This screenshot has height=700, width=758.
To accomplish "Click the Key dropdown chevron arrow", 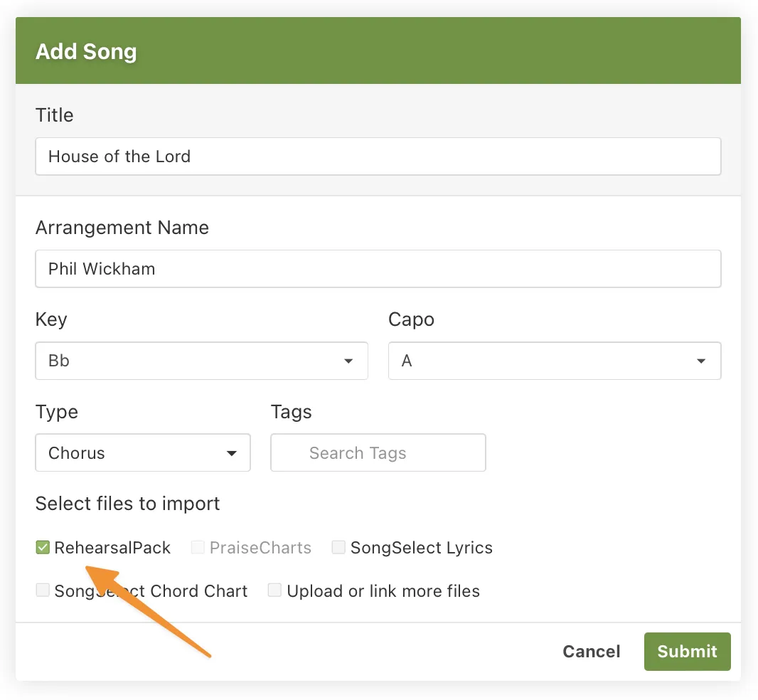I will click(x=348, y=361).
